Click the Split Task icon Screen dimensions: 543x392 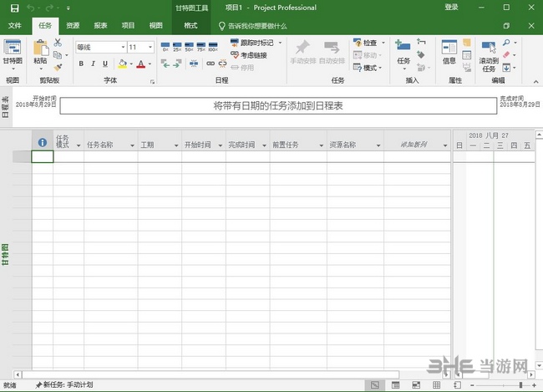(x=194, y=64)
